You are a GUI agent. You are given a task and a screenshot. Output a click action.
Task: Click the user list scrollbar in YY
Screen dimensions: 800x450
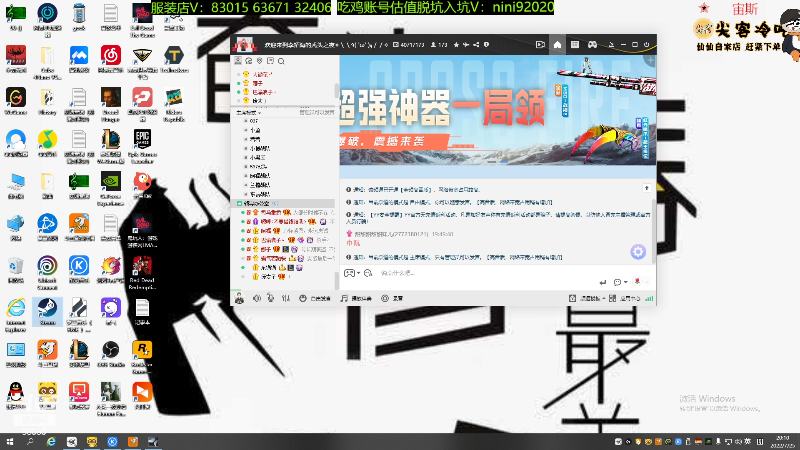click(x=337, y=280)
